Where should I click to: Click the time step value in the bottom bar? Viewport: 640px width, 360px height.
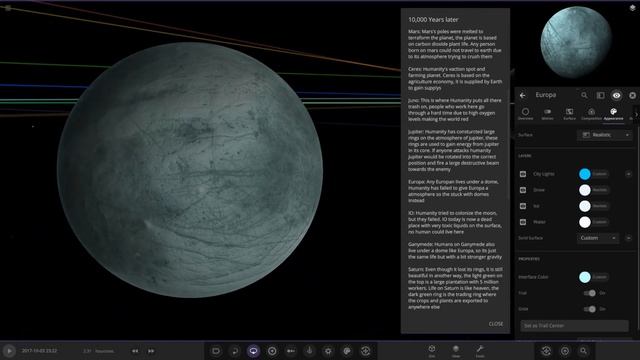(87, 351)
